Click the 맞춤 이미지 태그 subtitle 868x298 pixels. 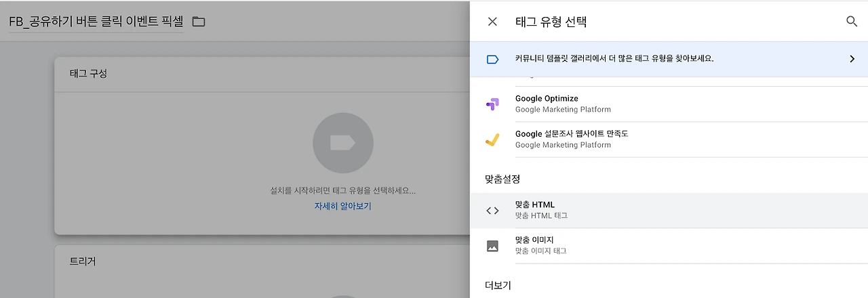pyautogui.click(x=540, y=251)
